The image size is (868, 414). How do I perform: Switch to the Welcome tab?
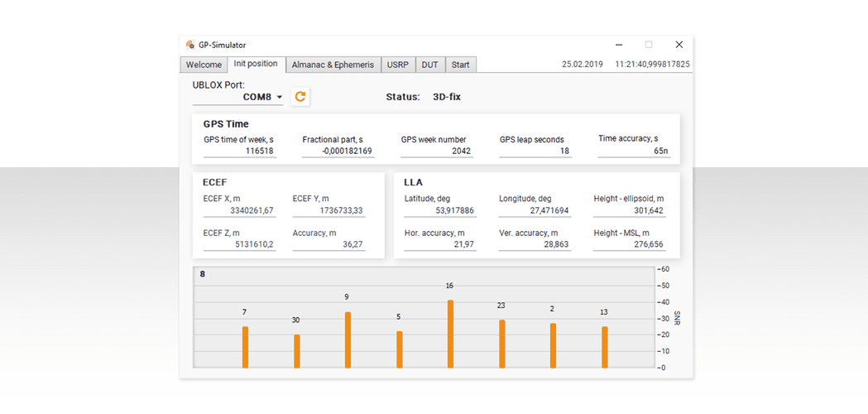(204, 65)
